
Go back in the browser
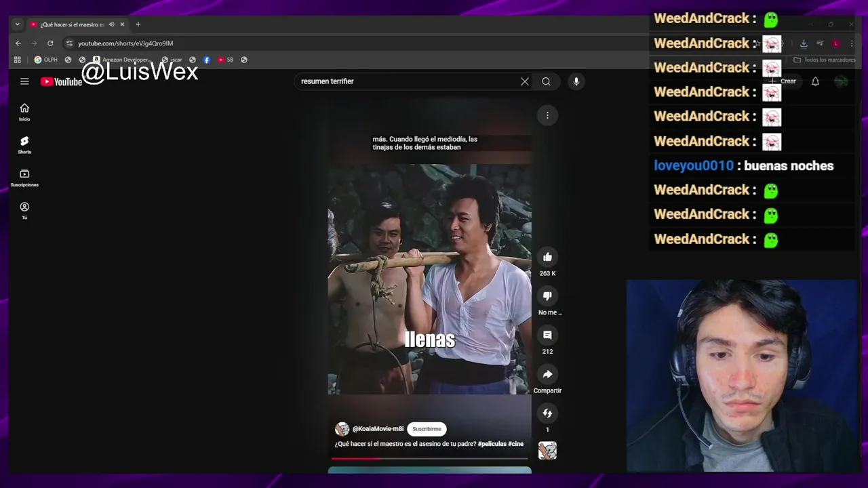18,43
